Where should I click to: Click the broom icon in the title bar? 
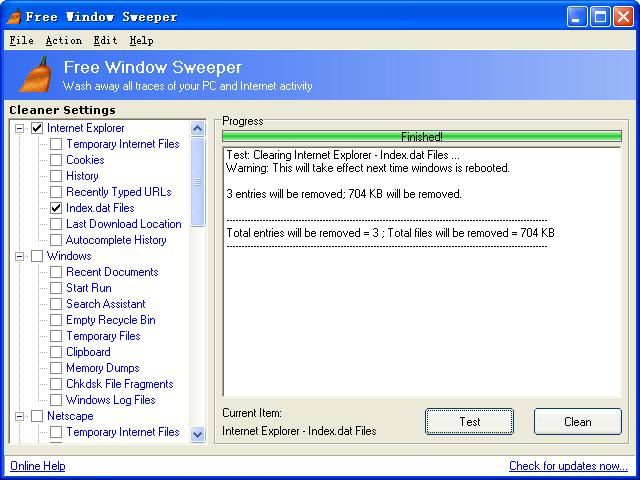pyautogui.click(x=14, y=16)
